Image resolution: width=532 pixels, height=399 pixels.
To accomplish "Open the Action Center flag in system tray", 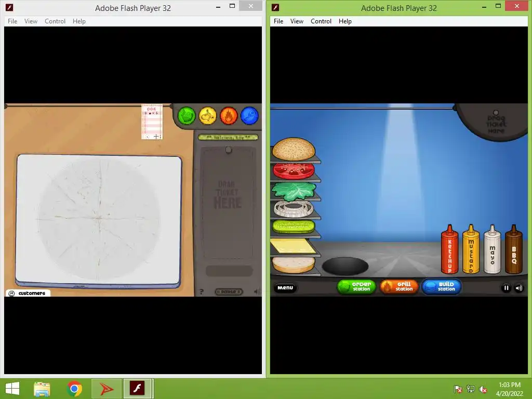I will (458, 389).
